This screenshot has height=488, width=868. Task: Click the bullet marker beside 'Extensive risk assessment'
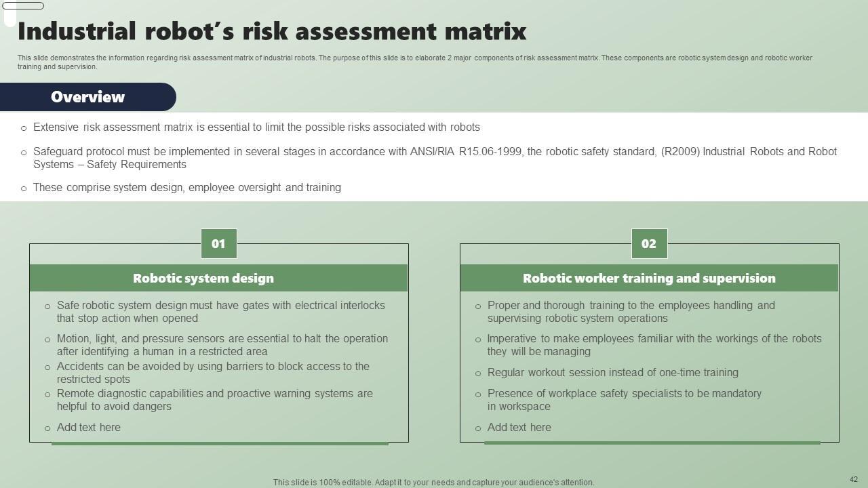(24, 128)
